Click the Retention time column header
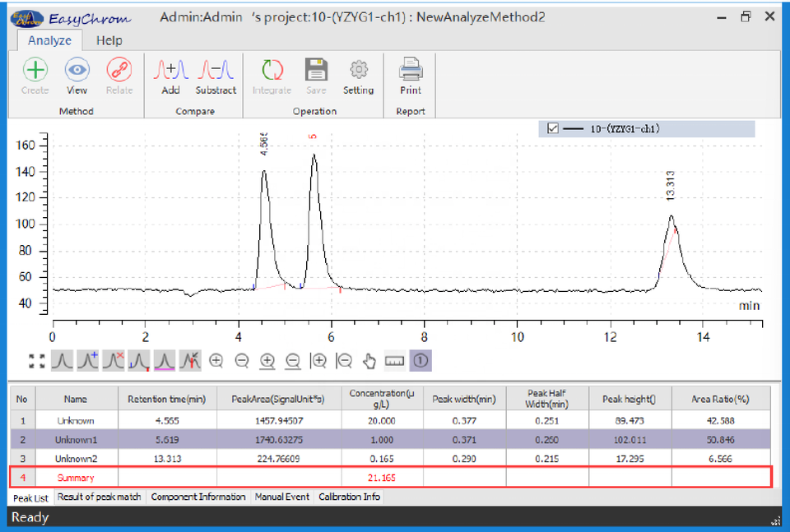The image size is (790, 532). coord(167,399)
